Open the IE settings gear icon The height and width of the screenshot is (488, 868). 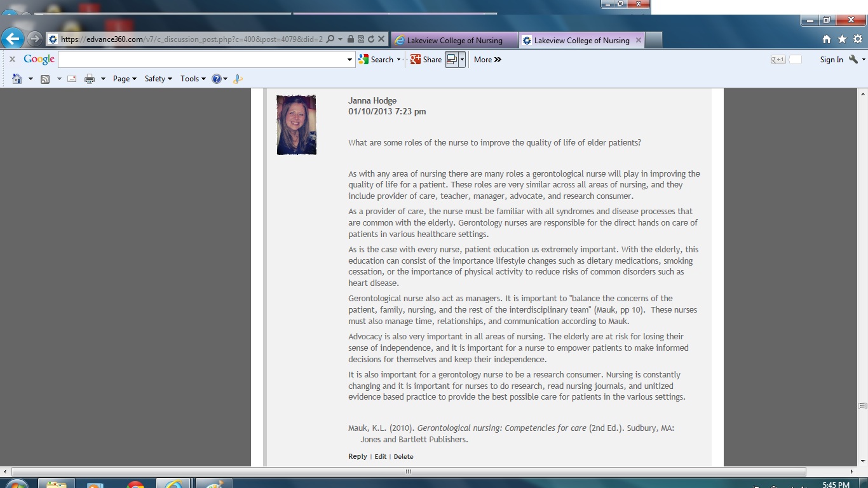(857, 39)
